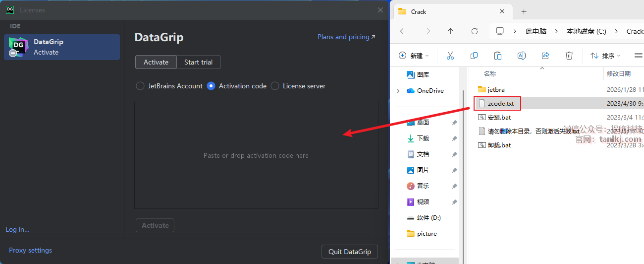Open the 排序 sort dropdown

pos(605,56)
